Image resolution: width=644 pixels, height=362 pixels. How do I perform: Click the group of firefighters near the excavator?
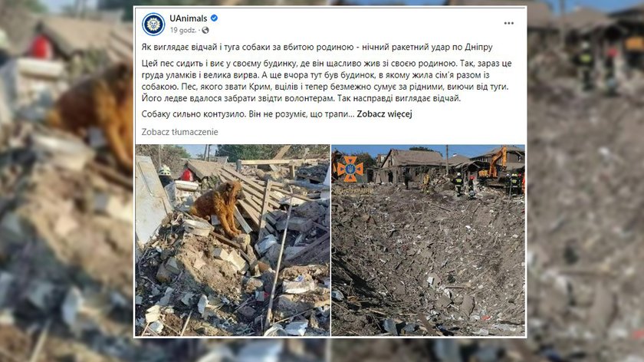tap(464, 185)
